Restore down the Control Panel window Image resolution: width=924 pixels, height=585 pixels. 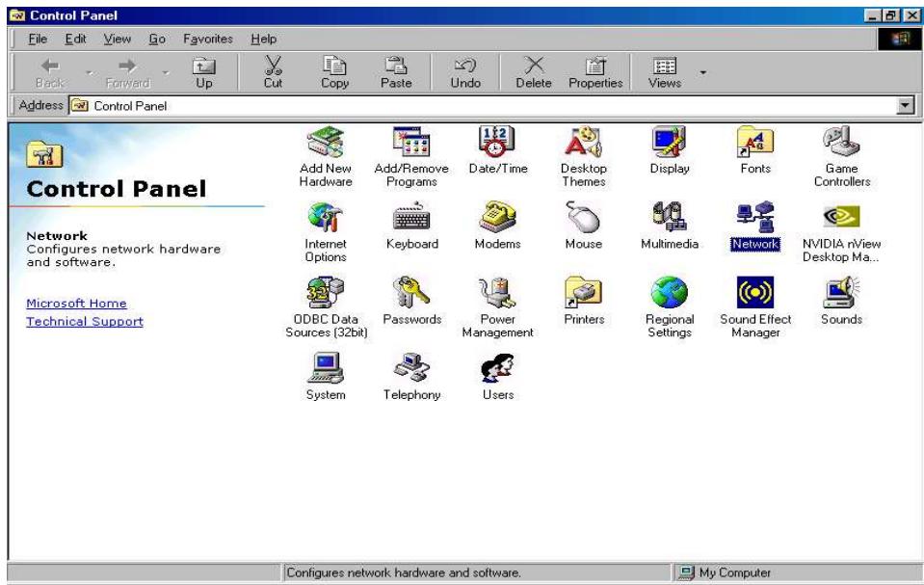coord(890,15)
